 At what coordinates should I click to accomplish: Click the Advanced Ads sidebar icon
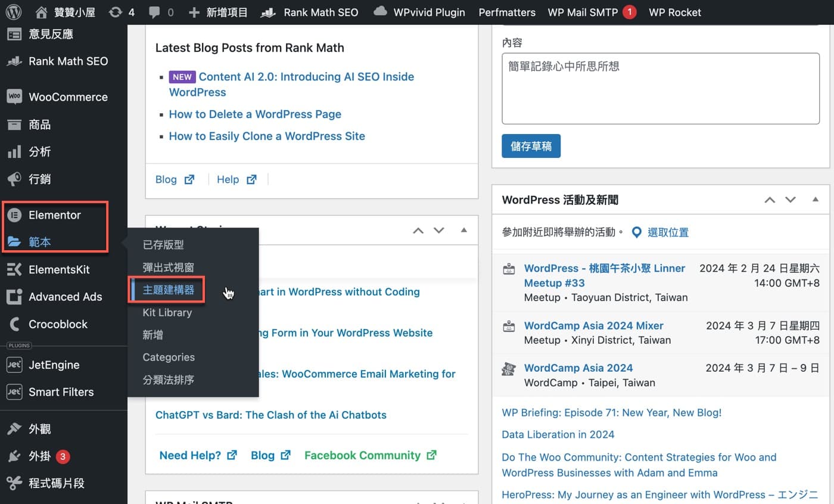coord(14,297)
